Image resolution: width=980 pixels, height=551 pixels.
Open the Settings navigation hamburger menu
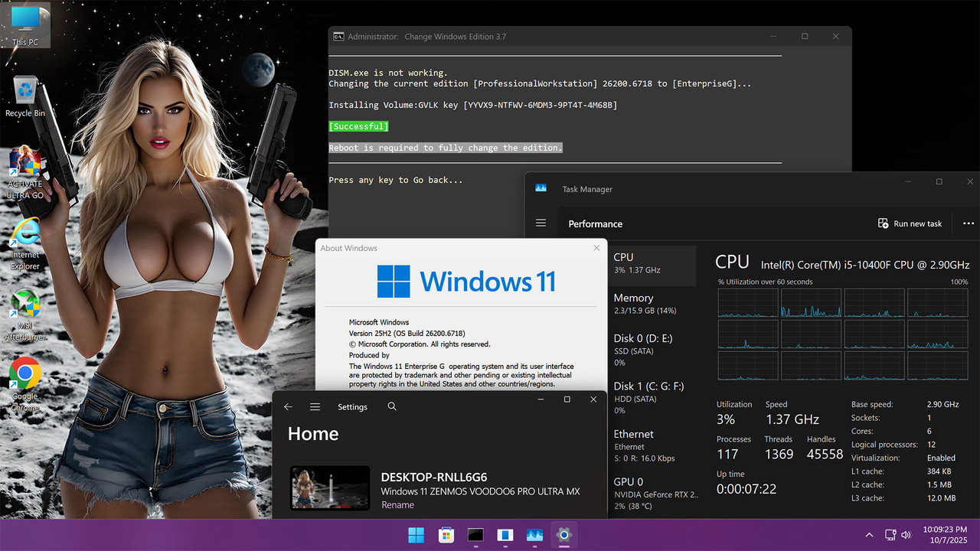[x=315, y=407]
